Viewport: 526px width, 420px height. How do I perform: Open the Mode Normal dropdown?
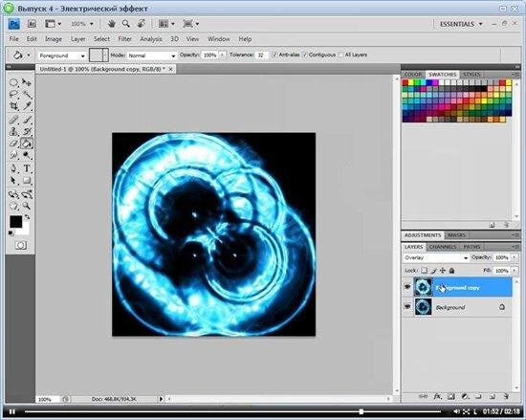tap(152, 55)
